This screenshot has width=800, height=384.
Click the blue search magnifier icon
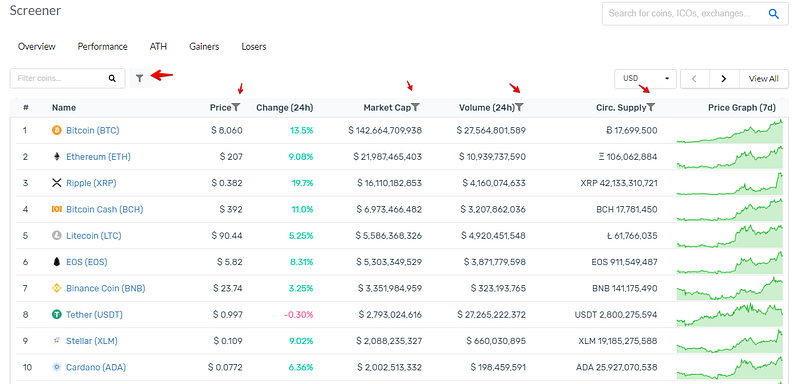(774, 14)
